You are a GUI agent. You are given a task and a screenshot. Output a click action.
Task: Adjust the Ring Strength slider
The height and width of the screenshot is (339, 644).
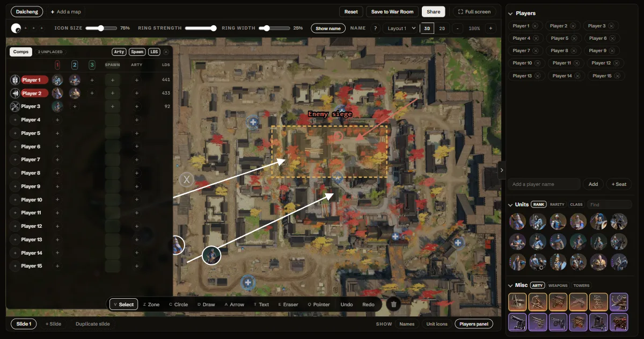(x=201, y=28)
